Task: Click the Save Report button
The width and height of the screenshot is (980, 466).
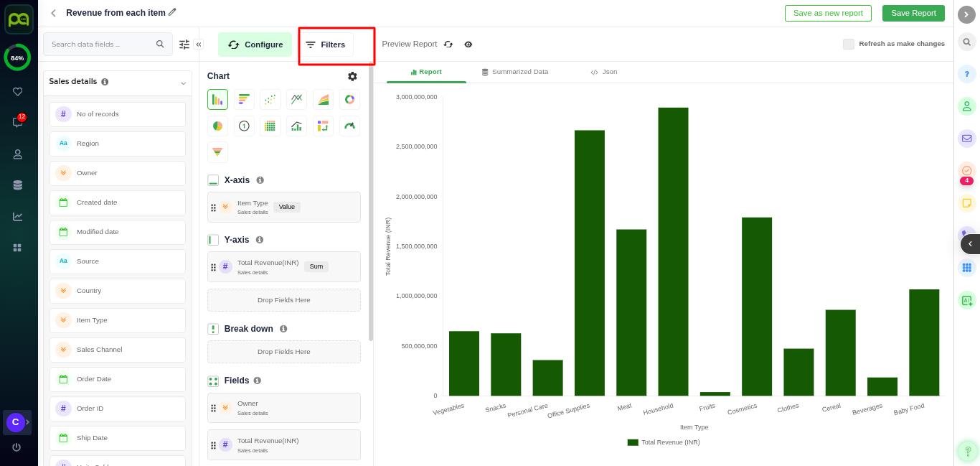Action: point(913,13)
